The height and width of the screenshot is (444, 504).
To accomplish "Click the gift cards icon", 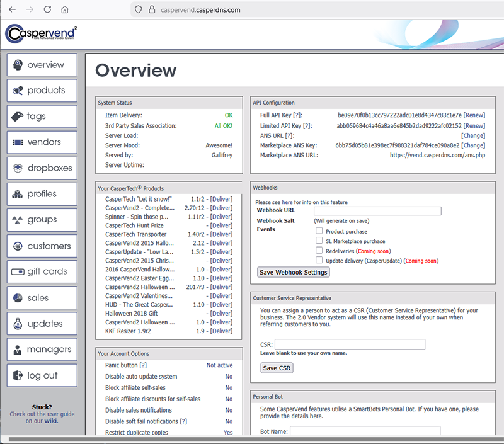I will (18, 272).
